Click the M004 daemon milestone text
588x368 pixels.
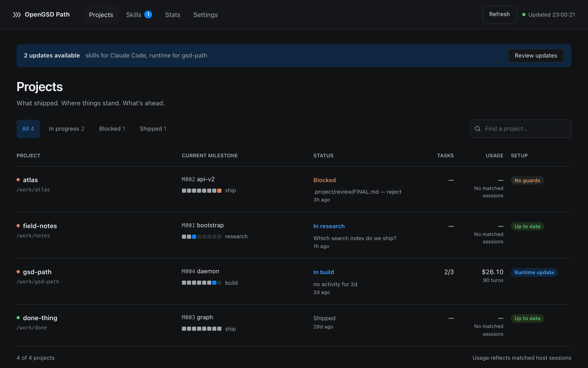[200, 271]
